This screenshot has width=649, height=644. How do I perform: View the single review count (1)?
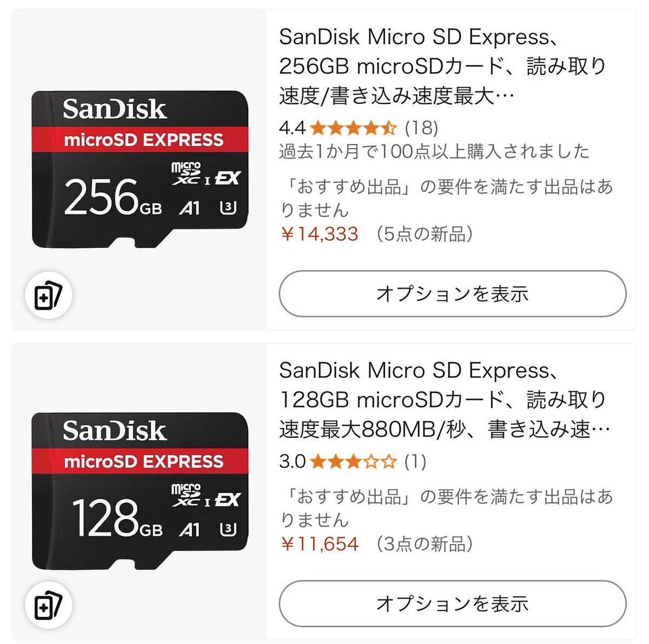tap(415, 462)
